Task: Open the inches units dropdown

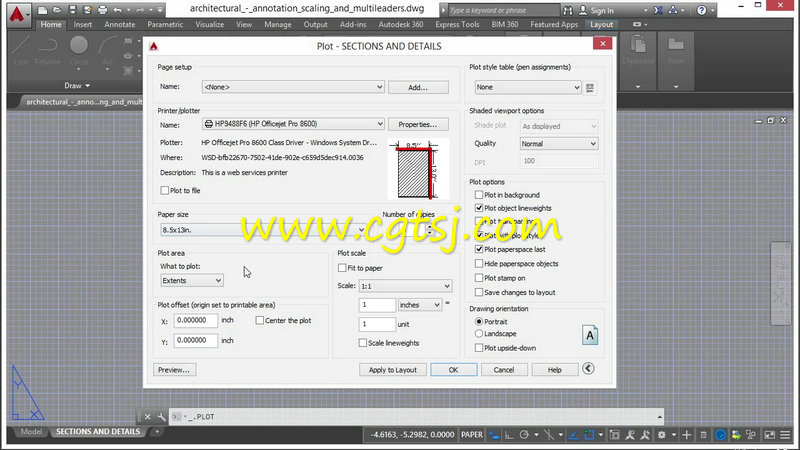Action: pos(420,305)
